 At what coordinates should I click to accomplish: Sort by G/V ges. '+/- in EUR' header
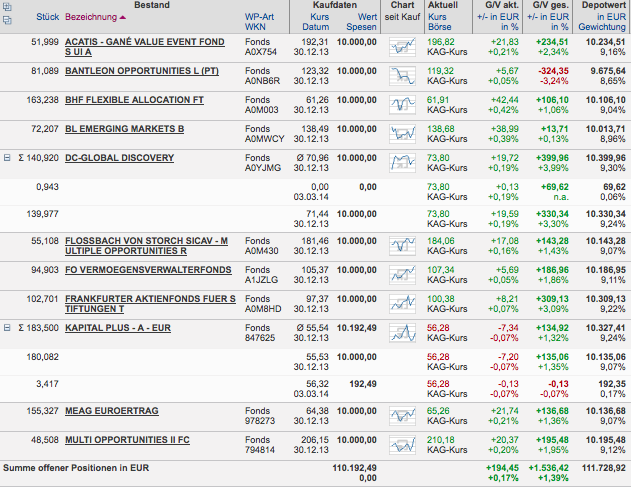(548, 17)
